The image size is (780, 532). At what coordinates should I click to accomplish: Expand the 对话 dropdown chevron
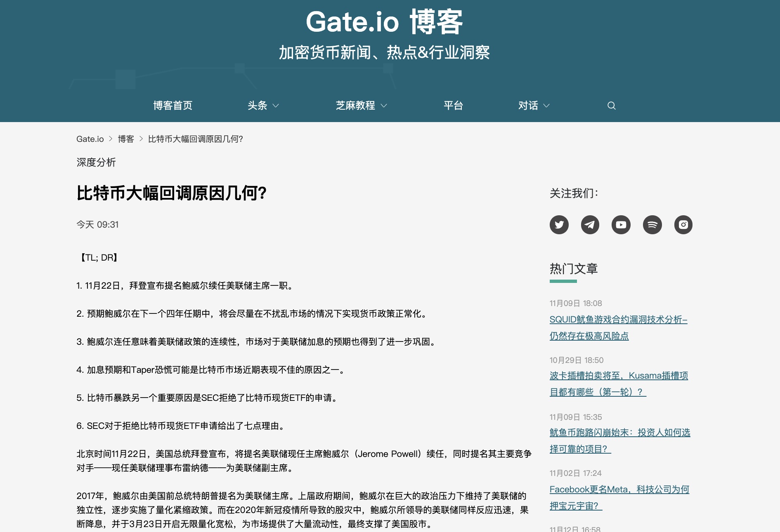(x=546, y=106)
